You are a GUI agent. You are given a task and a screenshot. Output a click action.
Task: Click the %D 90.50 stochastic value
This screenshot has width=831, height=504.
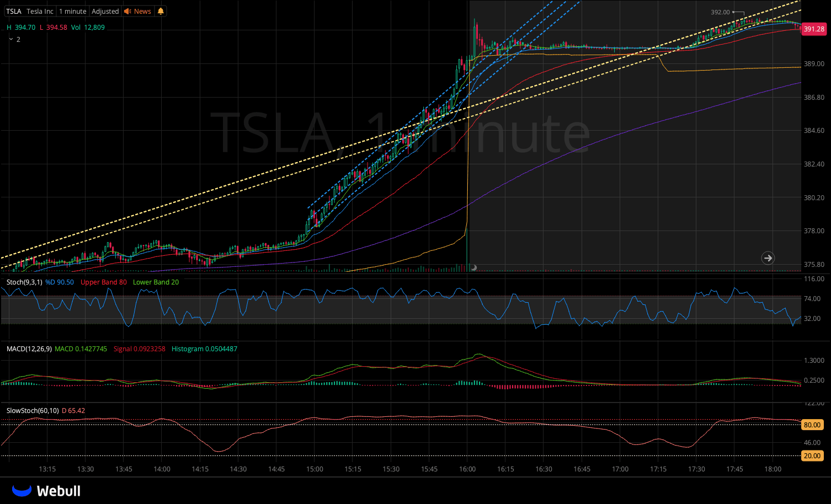pos(60,282)
